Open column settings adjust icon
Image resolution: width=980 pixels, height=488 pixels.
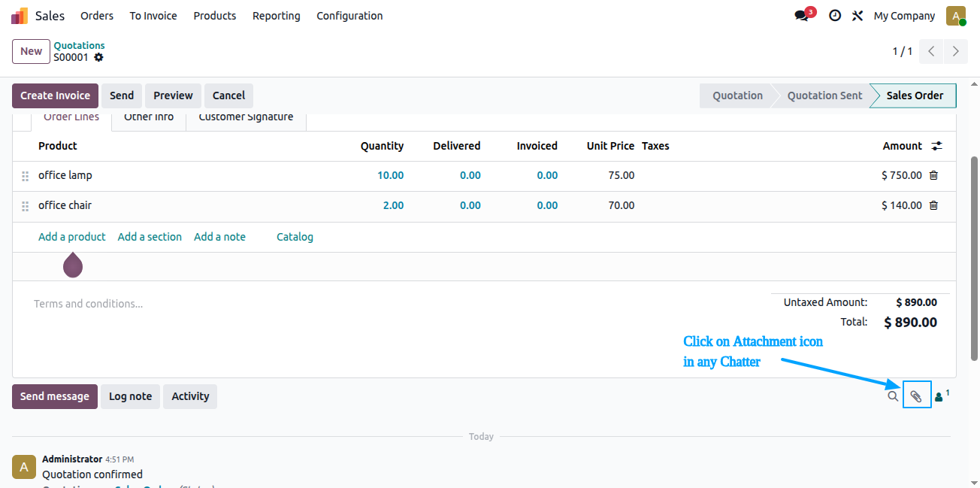(x=936, y=146)
